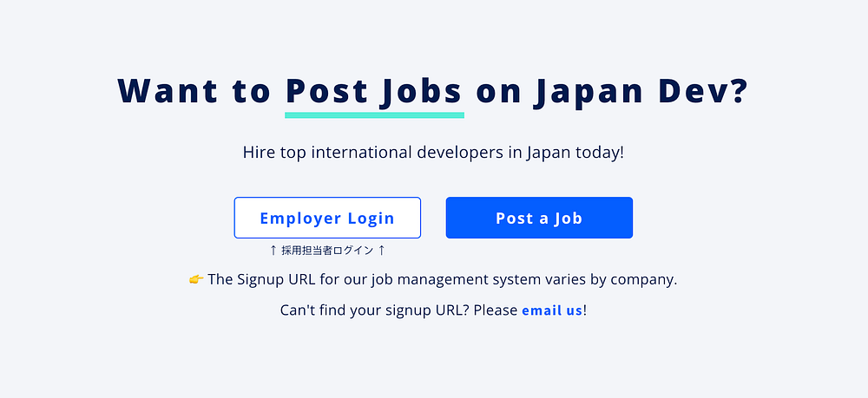Click the underlined Post Jobs heading words
868x398 pixels.
(373, 92)
